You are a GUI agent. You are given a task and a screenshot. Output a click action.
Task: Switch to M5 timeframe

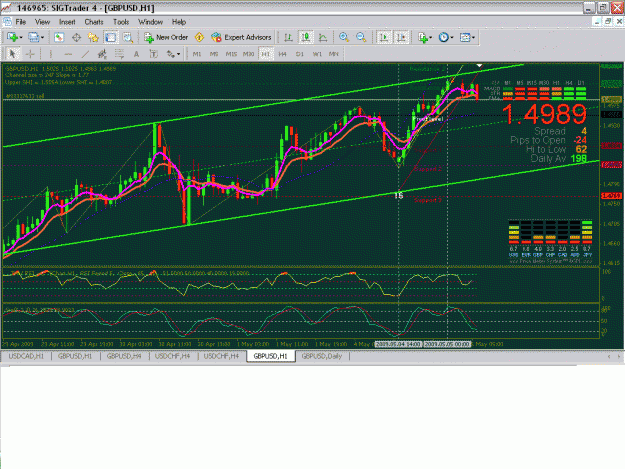pos(214,54)
